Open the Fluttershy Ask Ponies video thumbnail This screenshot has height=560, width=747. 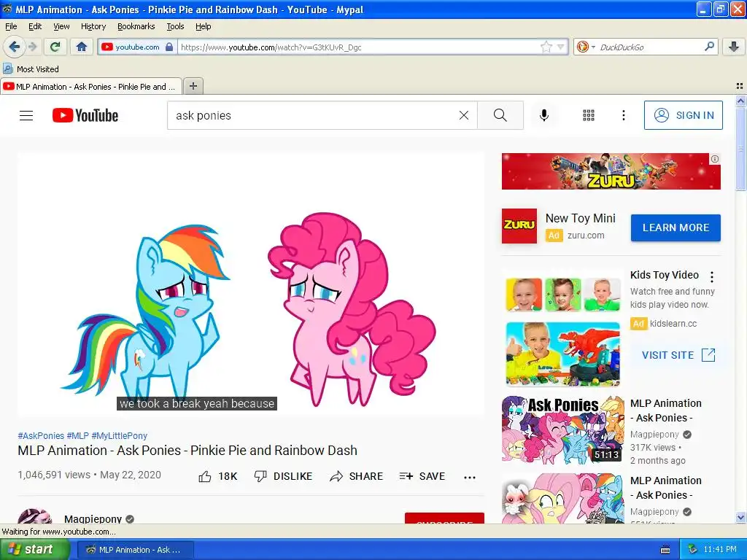[x=562, y=499]
